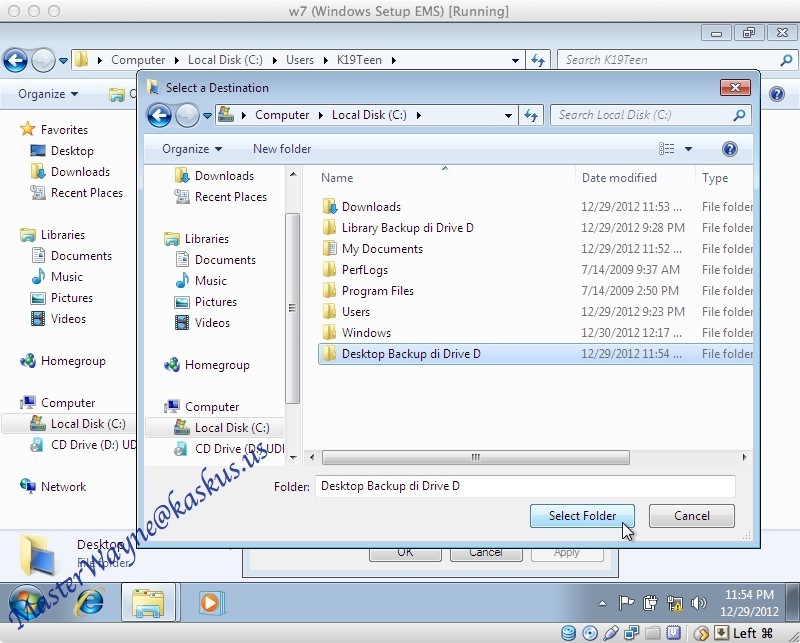The width and height of the screenshot is (800, 643).
Task: Select Desktop Backup di Drive D folder row
Action: click(535, 354)
